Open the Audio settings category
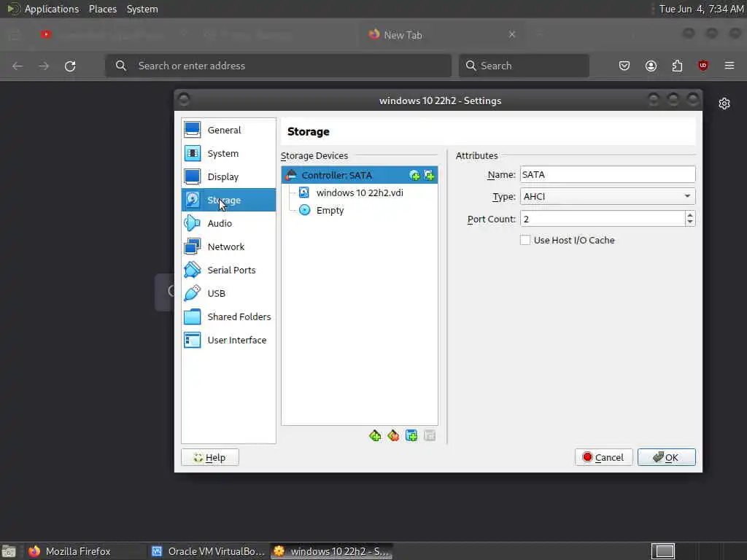The image size is (747, 560). point(228,223)
